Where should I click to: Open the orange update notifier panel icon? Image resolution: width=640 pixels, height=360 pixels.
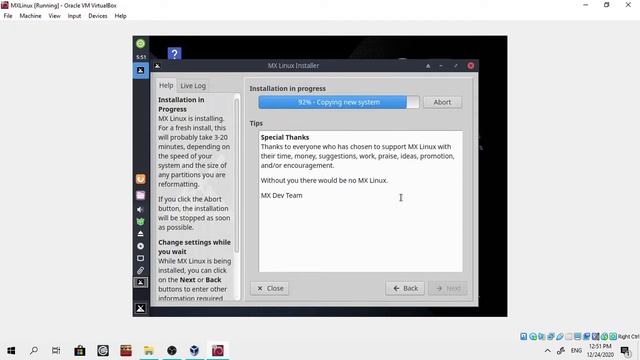[140, 179]
